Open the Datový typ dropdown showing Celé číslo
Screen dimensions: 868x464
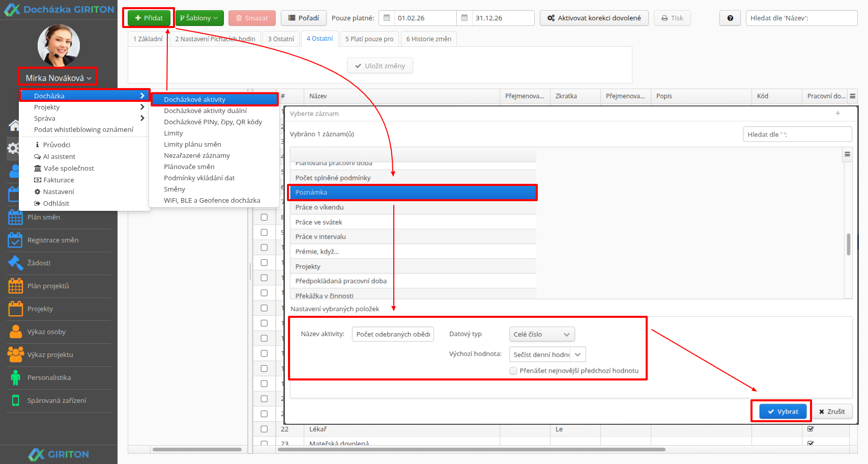click(542, 334)
